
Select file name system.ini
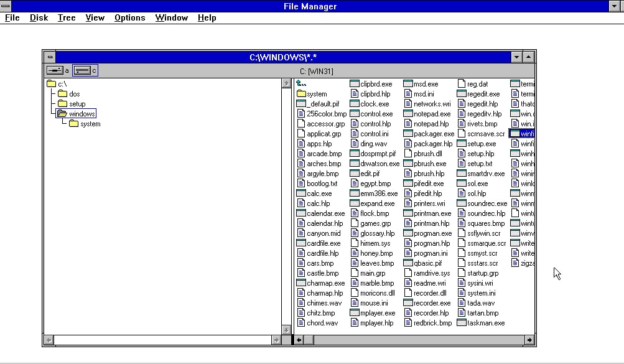[481, 293]
